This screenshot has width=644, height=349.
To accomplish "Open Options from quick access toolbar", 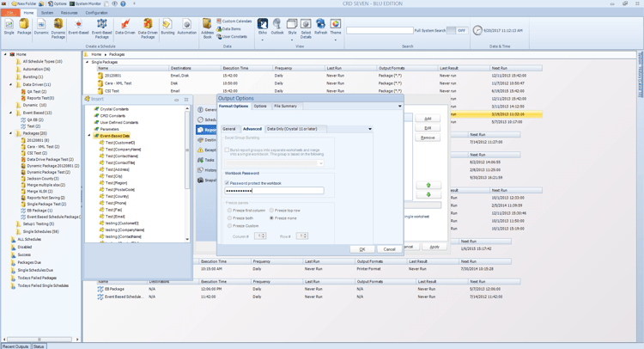I will (x=58, y=3).
